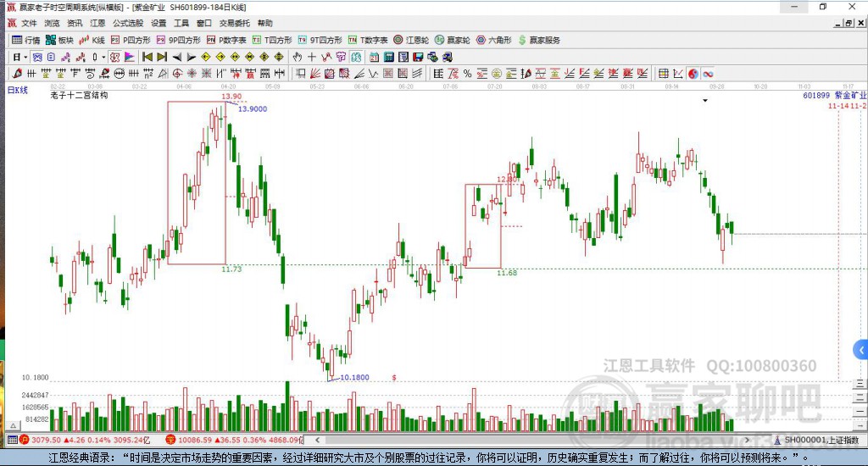
Task: Click the 老子十二宫结构 chart label
Action: [x=79, y=95]
